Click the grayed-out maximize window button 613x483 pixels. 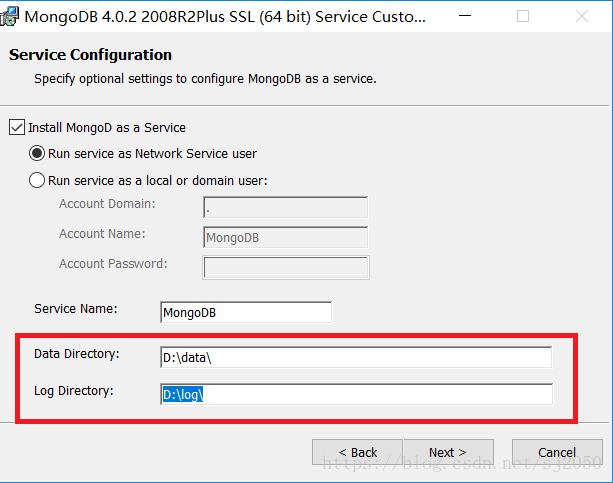pyautogui.click(x=523, y=16)
